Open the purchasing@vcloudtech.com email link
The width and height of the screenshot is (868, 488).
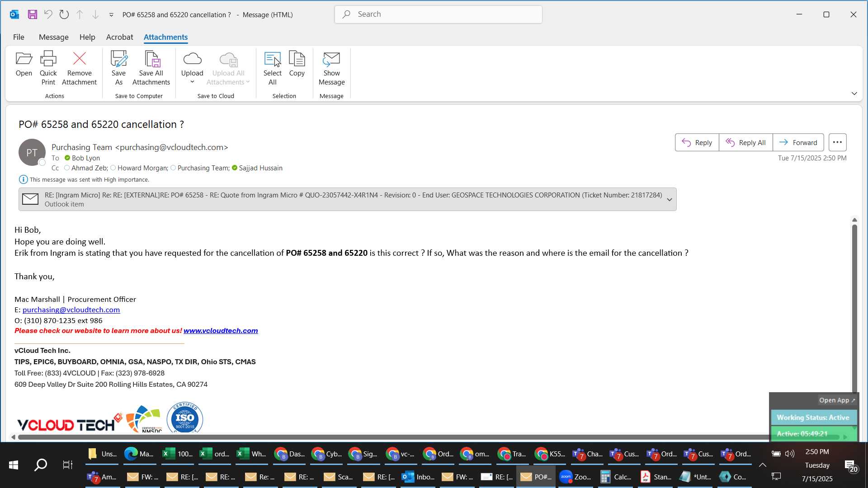(x=71, y=310)
